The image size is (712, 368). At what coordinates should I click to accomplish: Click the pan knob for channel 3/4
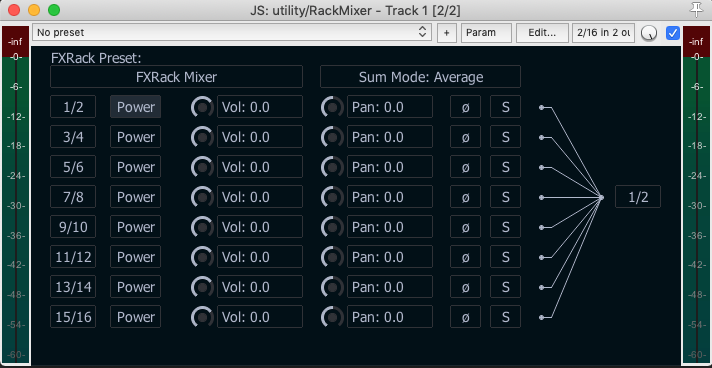pos(332,137)
